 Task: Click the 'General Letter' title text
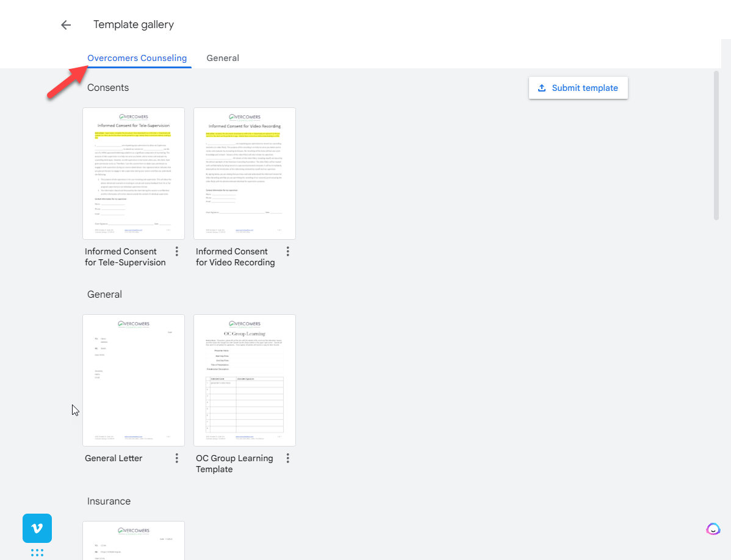click(x=113, y=459)
